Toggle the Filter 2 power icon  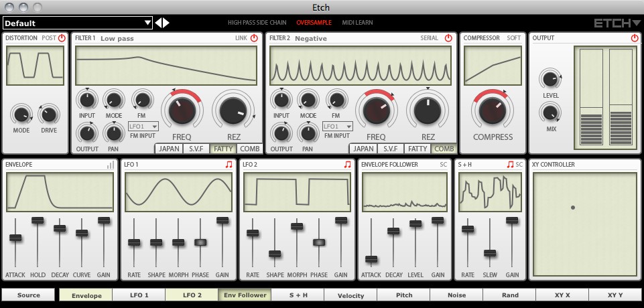(448, 38)
